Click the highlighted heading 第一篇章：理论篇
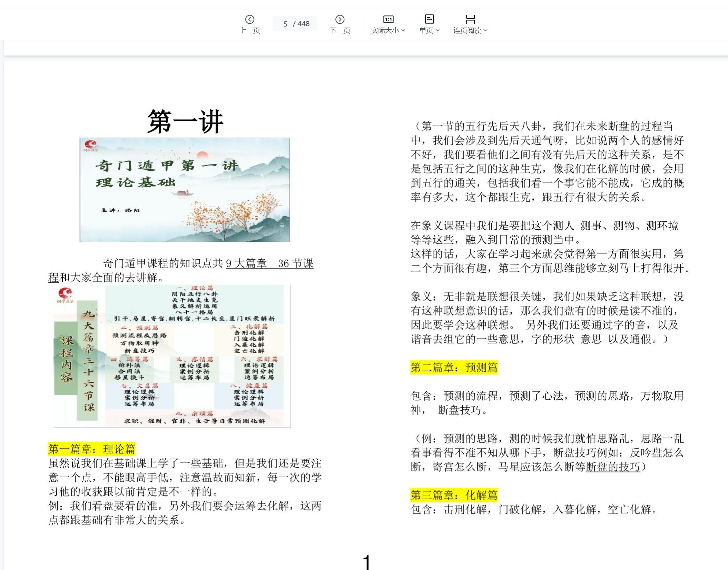This screenshot has width=728, height=570. [91, 449]
